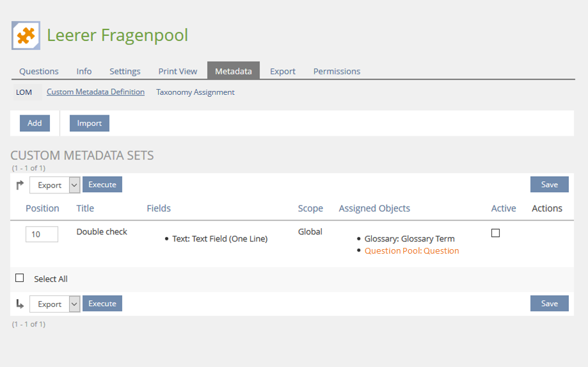Click the position input field showing 10
This screenshot has height=367, width=588.
pos(42,234)
